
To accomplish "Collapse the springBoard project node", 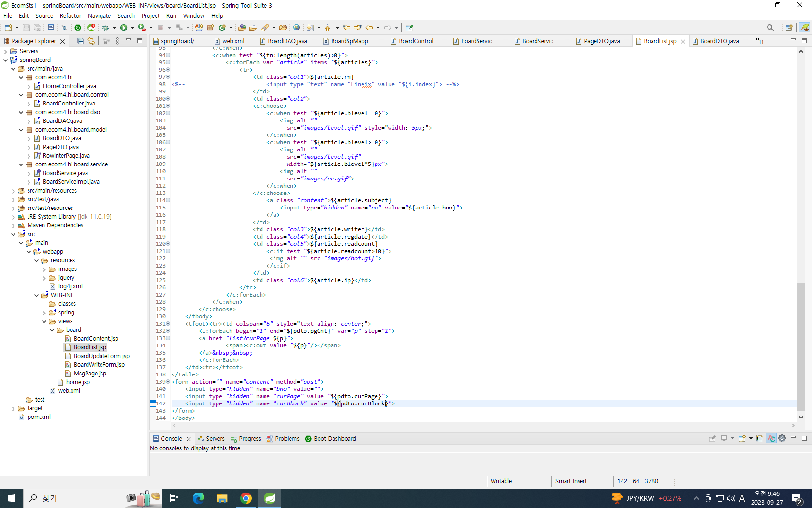I will tap(5, 60).
